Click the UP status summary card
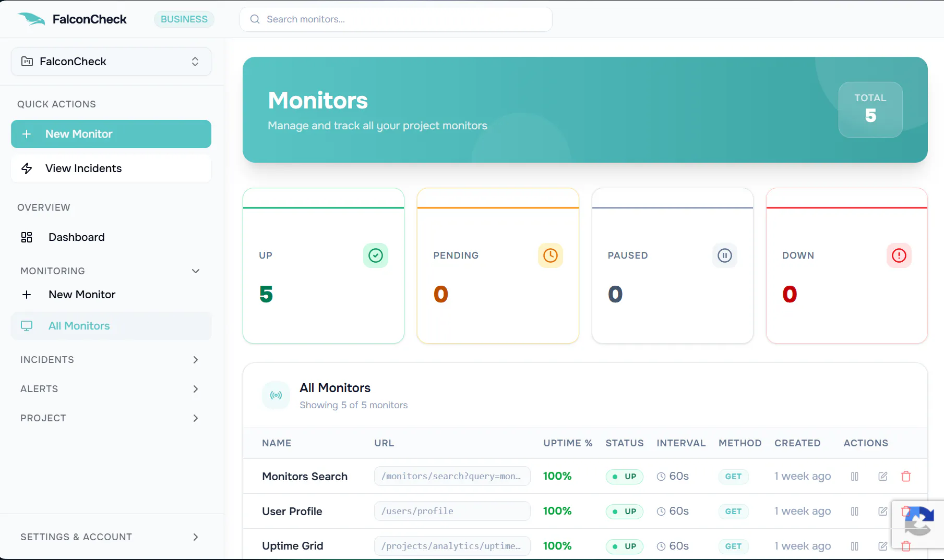The height and width of the screenshot is (560, 944). 324,266
